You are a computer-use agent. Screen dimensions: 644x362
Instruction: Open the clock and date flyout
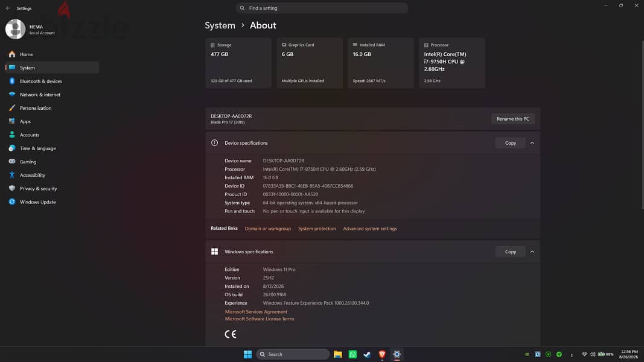pyautogui.click(x=630, y=354)
